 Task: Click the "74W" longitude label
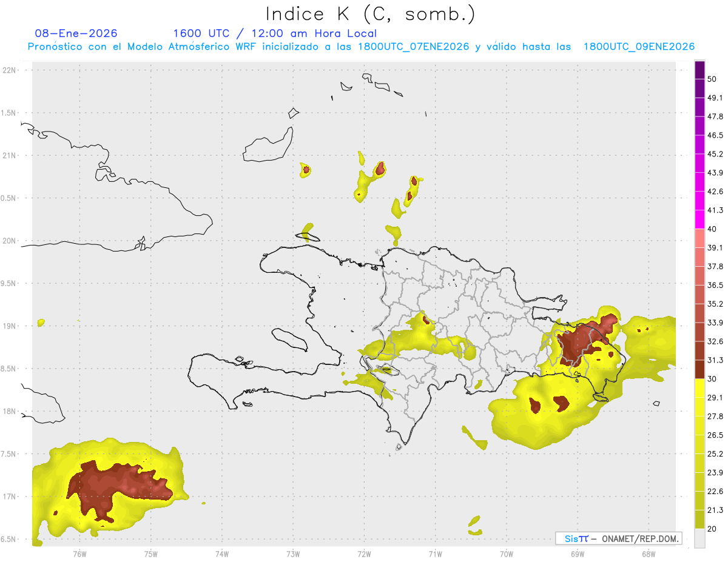tap(222, 554)
